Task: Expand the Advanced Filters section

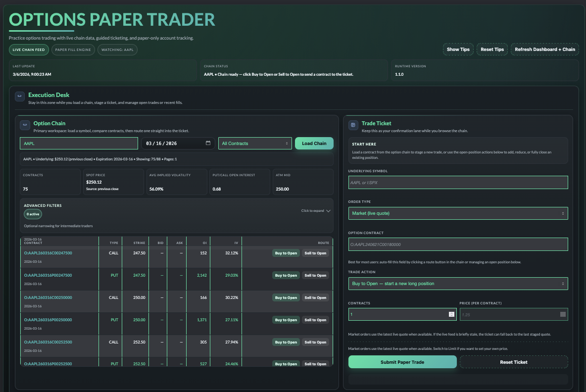Action: tap(316, 211)
